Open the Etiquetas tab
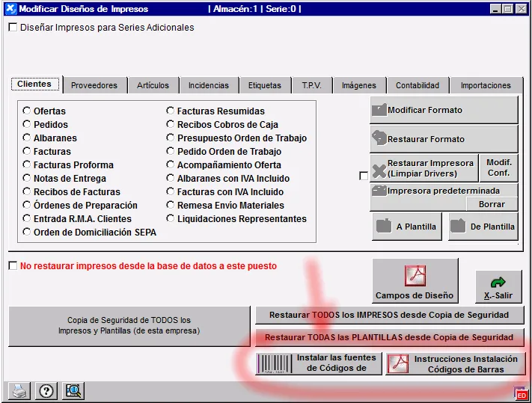532x403 pixels. coord(265,85)
